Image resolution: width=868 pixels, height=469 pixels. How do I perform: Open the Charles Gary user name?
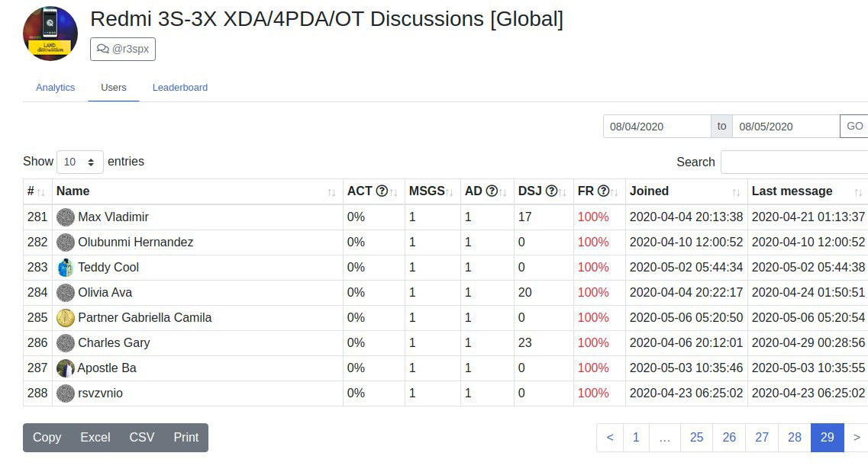click(x=114, y=343)
